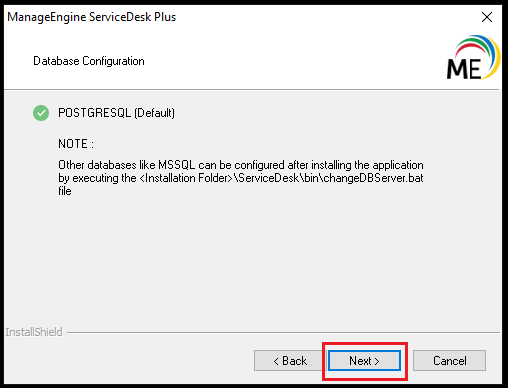This screenshot has height=388, width=508.
Task: Go to previous step with < Back
Action: coord(290,360)
